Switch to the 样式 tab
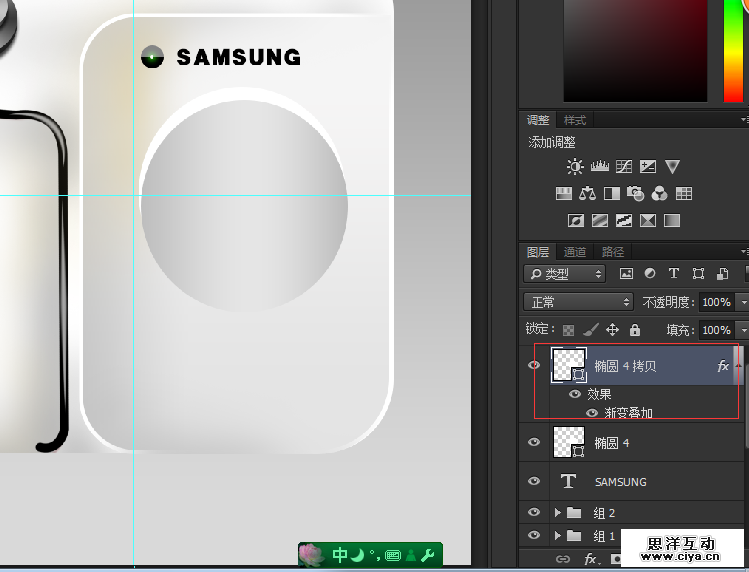749x572 pixels. (x=575, y=121)
